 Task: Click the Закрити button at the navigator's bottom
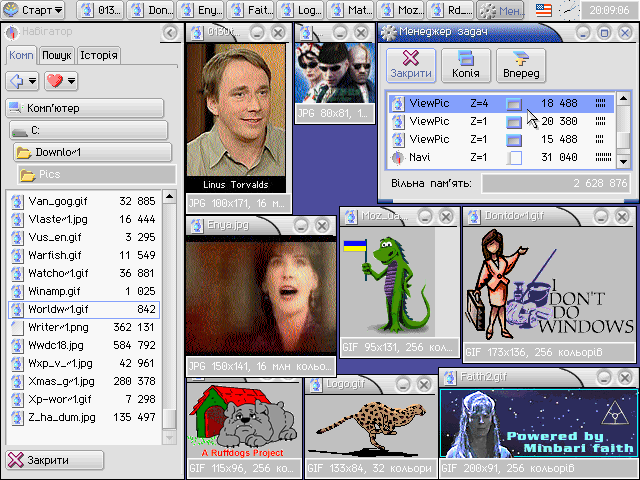click(54, 460)
